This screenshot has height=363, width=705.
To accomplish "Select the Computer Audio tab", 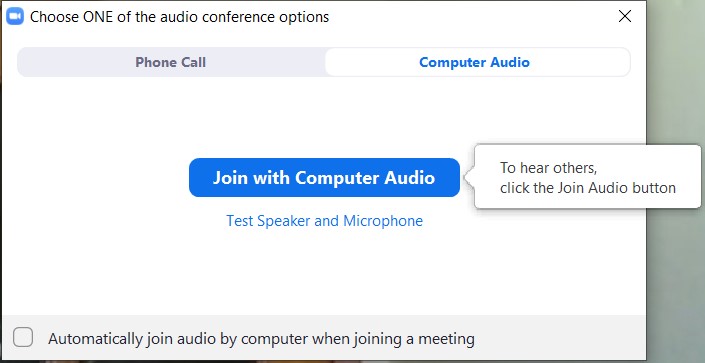I will coord(477,62).
